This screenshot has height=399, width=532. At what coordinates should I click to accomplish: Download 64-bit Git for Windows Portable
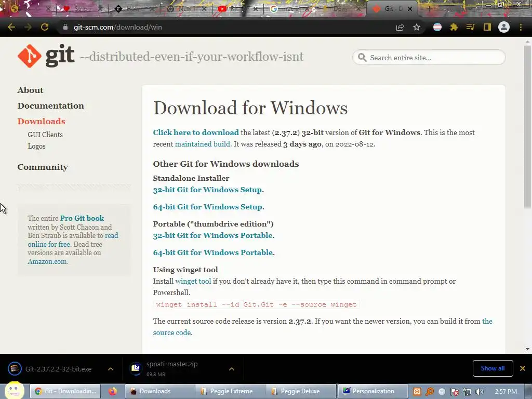213,252
